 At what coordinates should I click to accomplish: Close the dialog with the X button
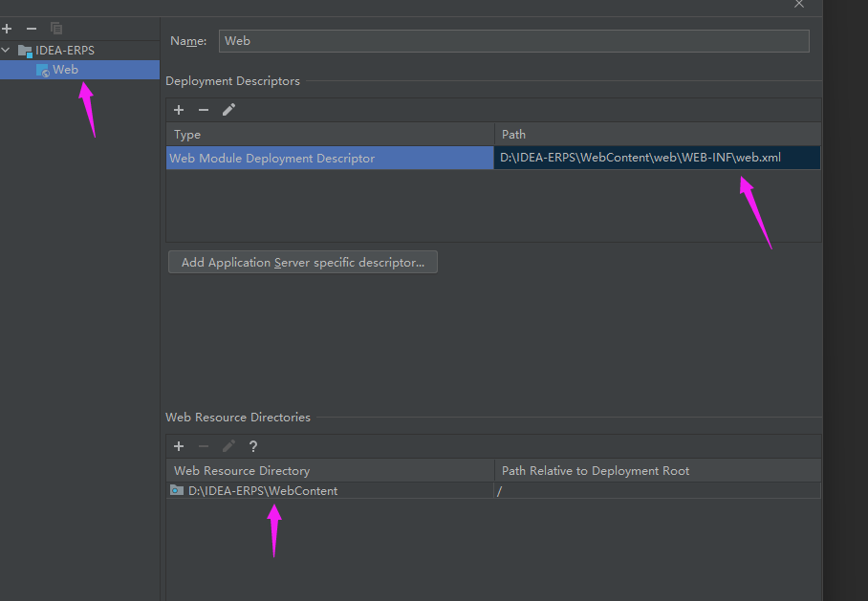pos(799,4)
